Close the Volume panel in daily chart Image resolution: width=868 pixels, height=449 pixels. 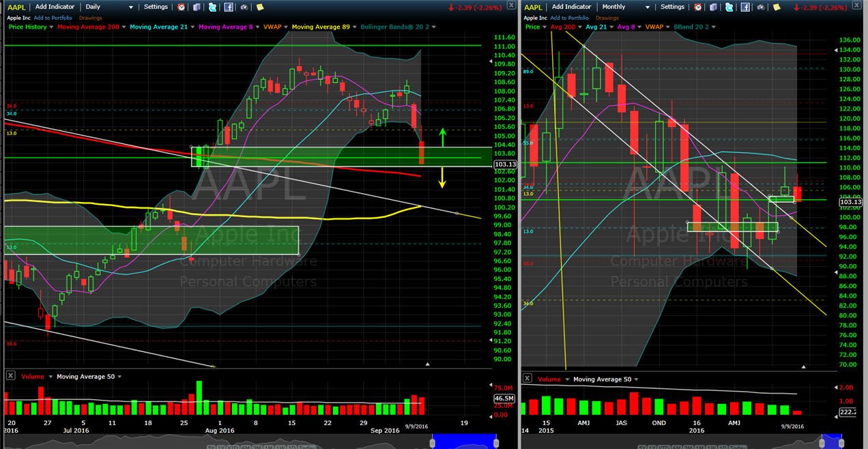[10, 376]
